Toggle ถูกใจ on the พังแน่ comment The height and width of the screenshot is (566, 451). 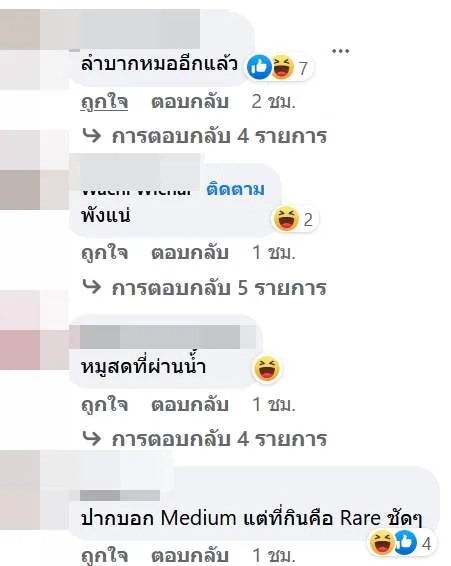(104, 253)
